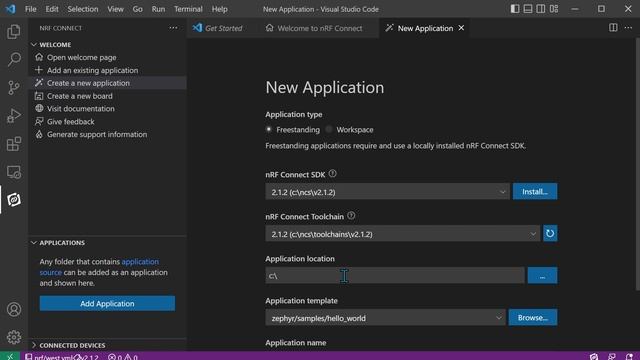This screenshot has width=640, height=360.
Task: Click the application location browse button
Action: 542,276
